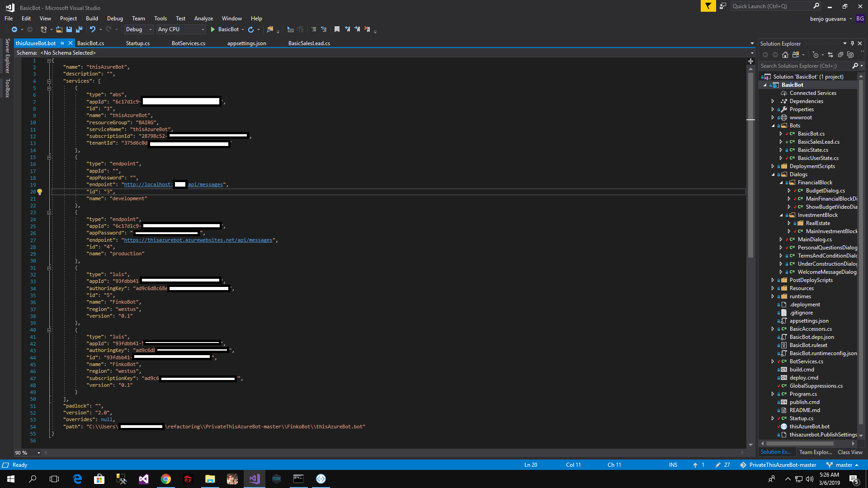The width and height of the screenshot is (868, 488).
Task: Click the lightbulb quick actions icon on line 20
Action: [x=40, y=192]
